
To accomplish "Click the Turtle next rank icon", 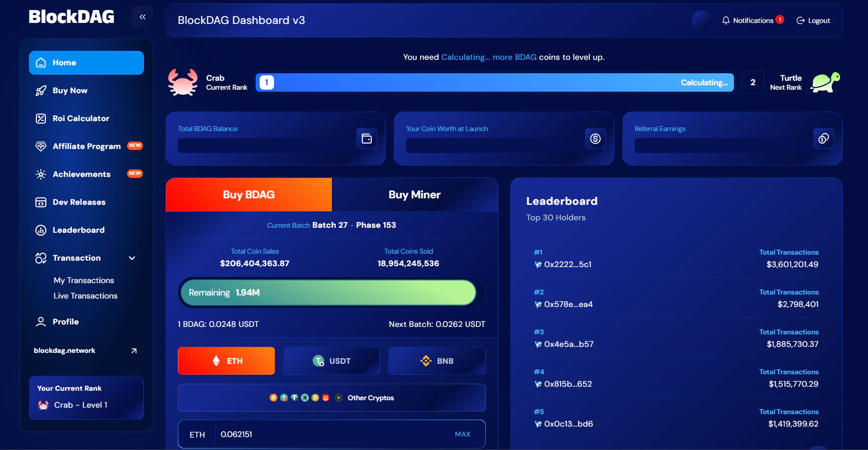I will click(825, 82).
